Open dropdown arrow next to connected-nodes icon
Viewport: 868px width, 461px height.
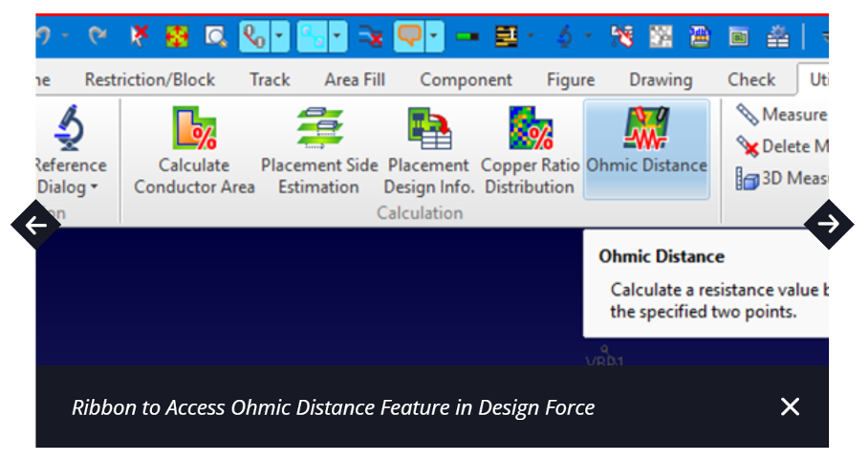[337, 37]
